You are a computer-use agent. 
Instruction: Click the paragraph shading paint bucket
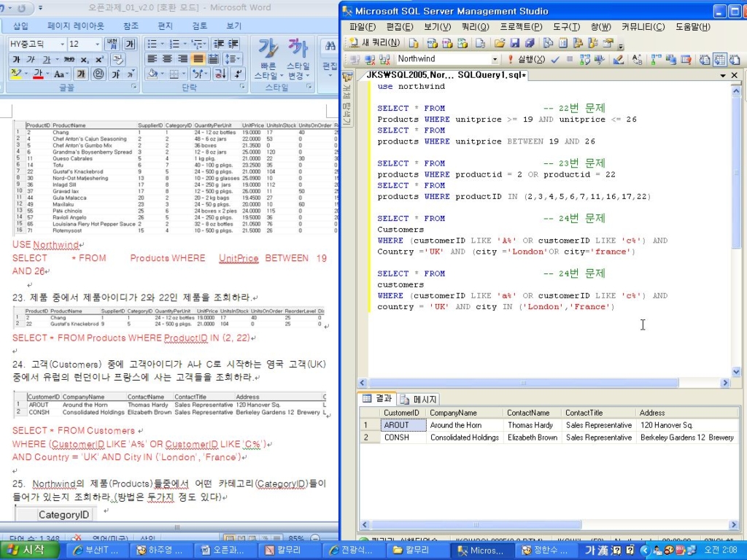click(x=152, y=74)
